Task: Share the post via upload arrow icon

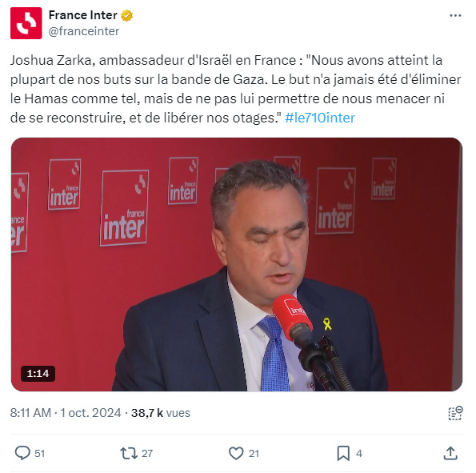Action: coord(450,453)
